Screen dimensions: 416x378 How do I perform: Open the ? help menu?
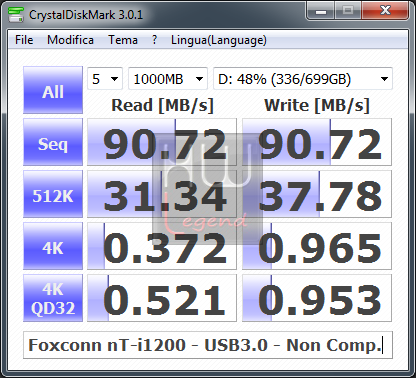(154, 40)
